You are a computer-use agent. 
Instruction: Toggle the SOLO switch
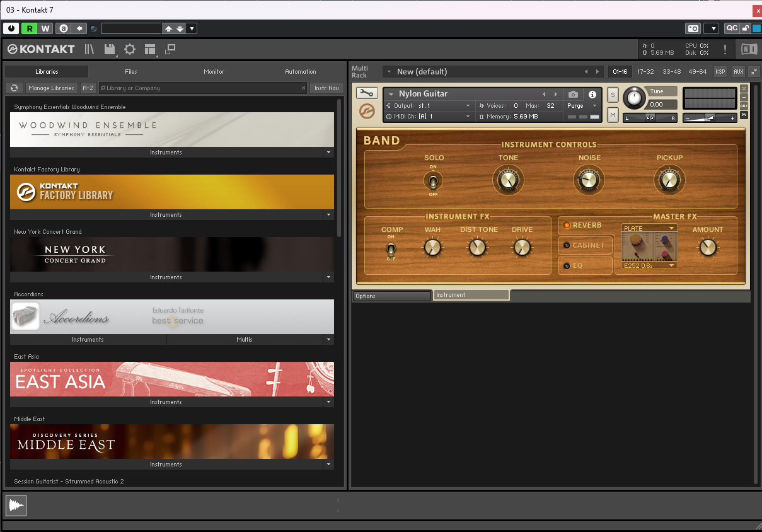(433, 182)
